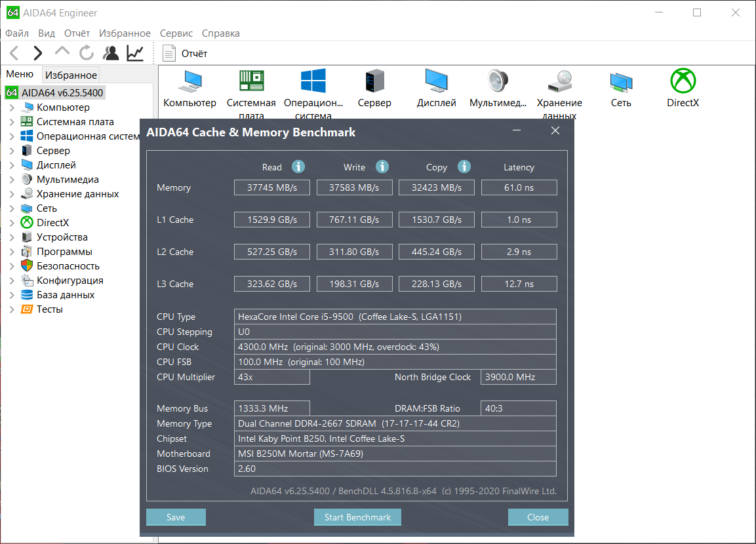Click the info icon next to Write
756x544 pixels.
pyautogui.click(x=382, y=166)
